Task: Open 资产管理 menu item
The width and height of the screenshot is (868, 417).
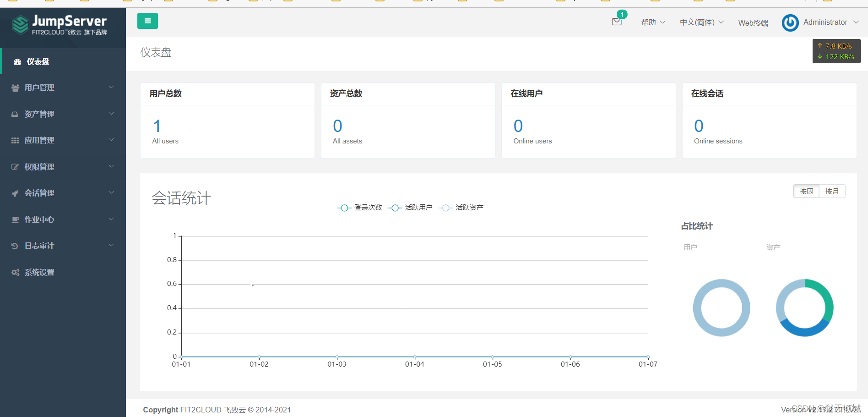Action: 63,114
